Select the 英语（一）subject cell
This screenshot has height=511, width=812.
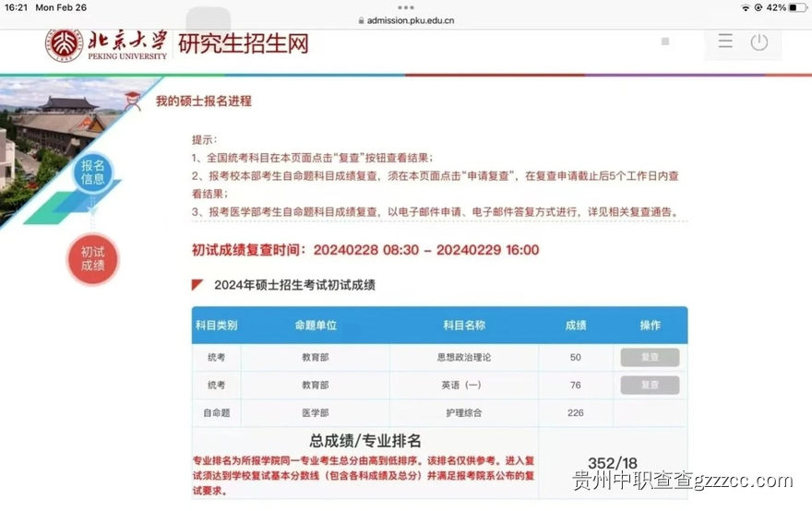pyautogui.click(x=464, y=386)
